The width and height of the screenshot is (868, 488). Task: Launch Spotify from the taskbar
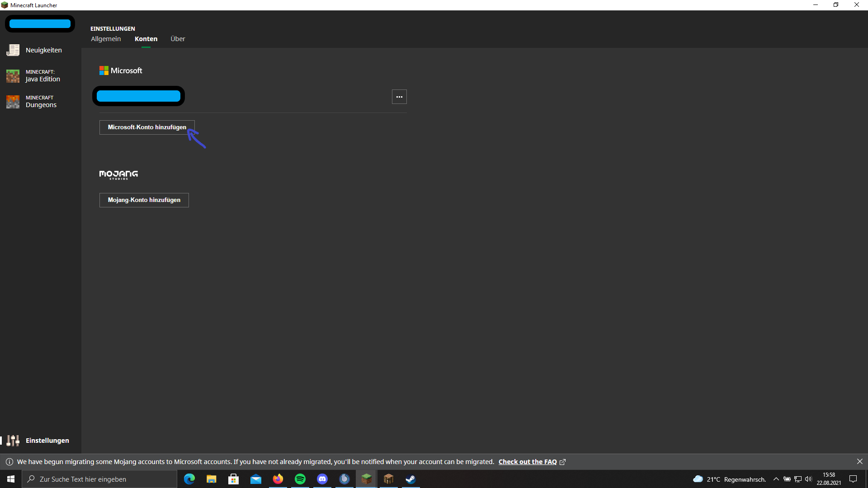coord(300,479)
